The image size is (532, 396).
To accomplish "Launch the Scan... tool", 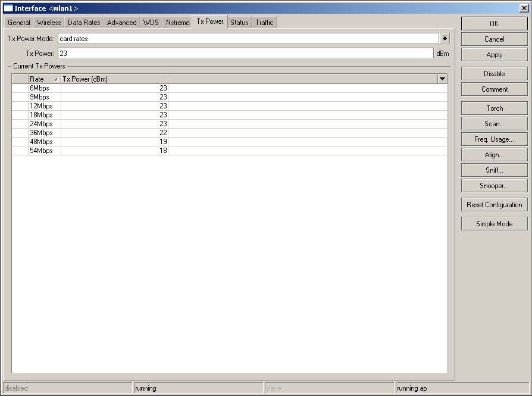I will coord(495,124).
